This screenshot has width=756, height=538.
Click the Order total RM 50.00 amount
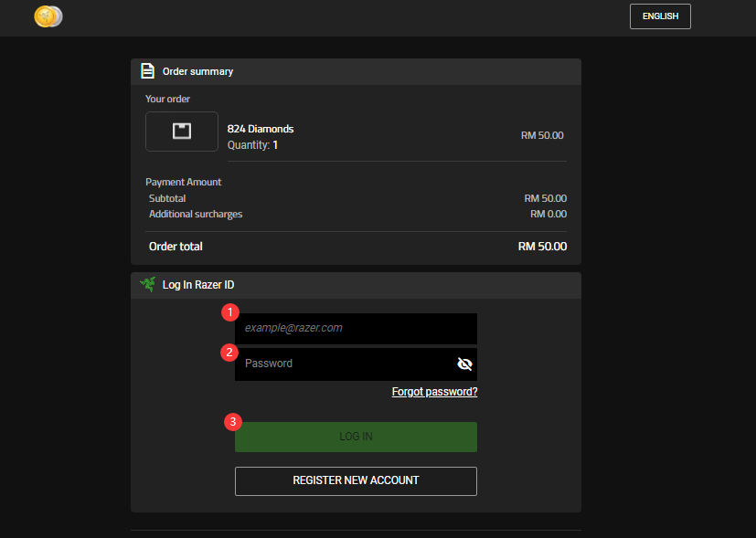(542, 246)
